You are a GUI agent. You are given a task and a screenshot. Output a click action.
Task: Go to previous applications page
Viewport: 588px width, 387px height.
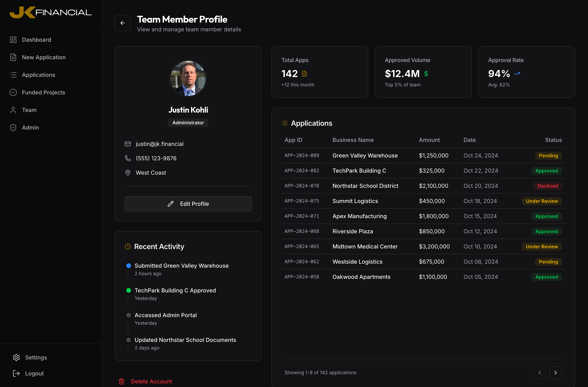(540, 372)
